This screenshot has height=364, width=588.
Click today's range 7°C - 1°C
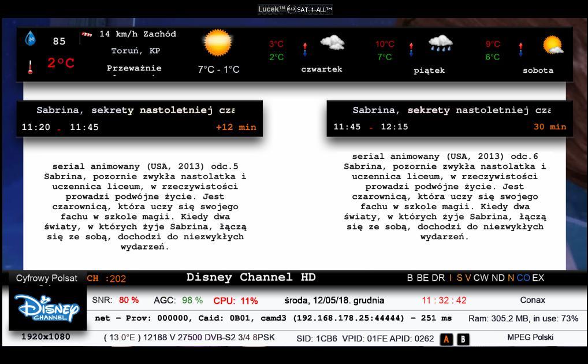point(219,69)
